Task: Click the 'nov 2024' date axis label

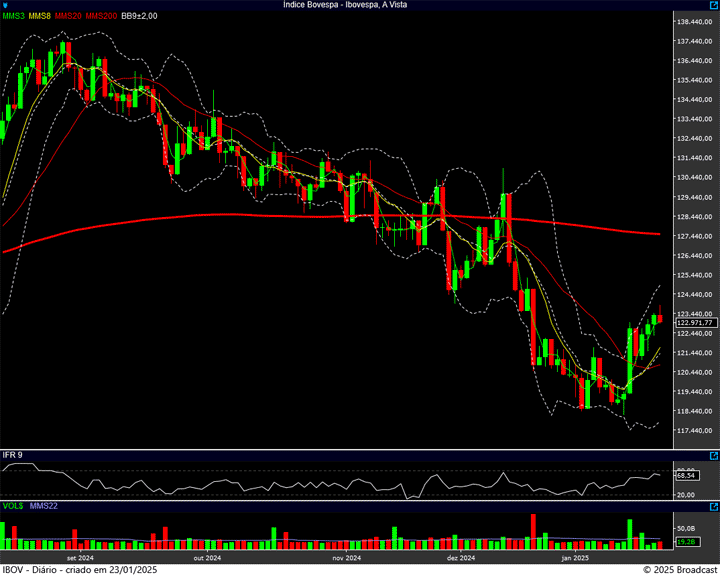Action: pyautogui.click(x=345, y=558)
